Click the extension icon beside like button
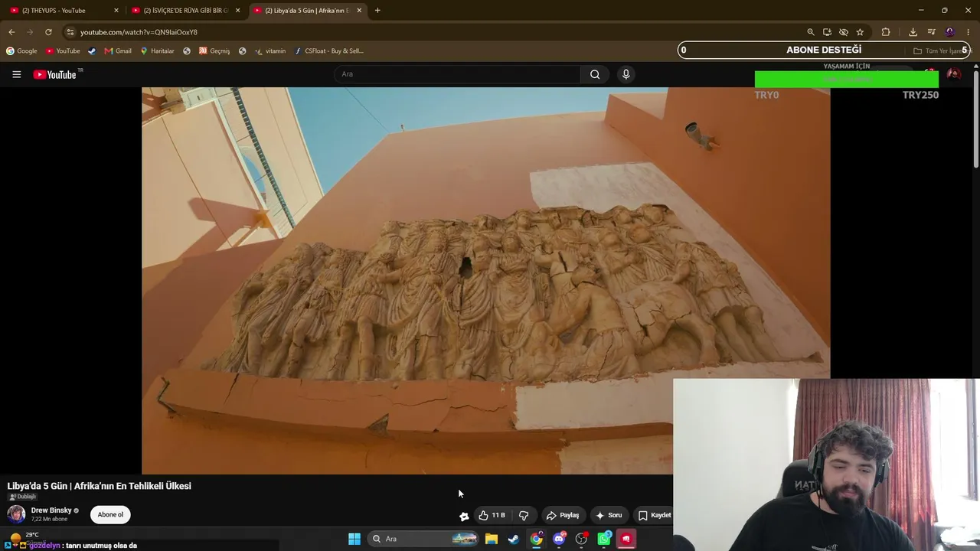980x551 pixels. point(464,516)
